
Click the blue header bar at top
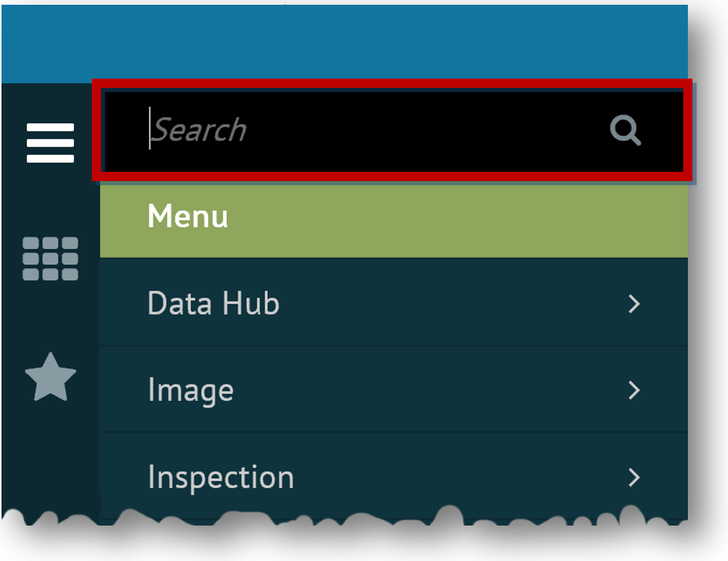tap(344, 43)
